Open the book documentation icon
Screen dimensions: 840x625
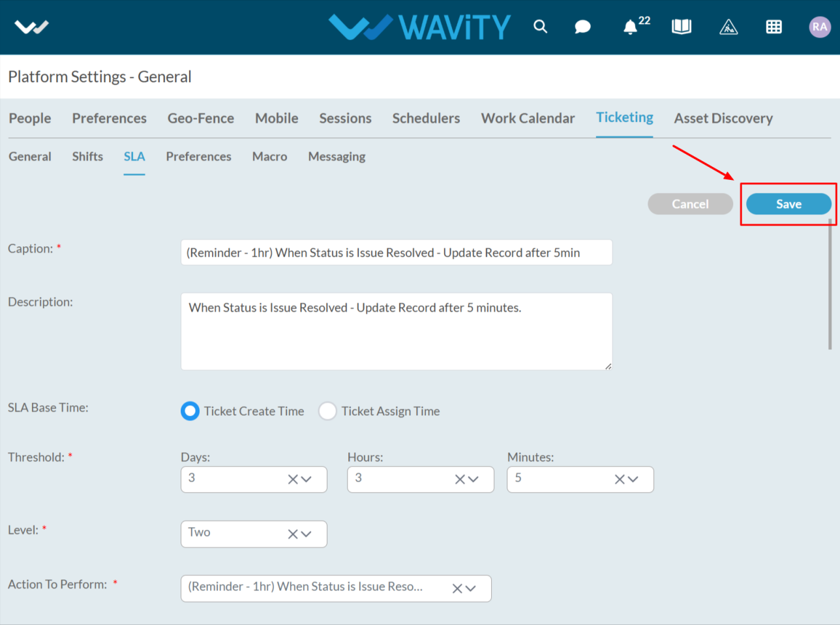coord(682,27)
